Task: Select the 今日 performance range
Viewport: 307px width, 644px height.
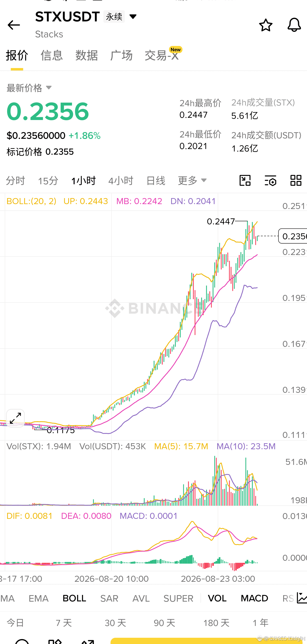Action: (15, 623)
